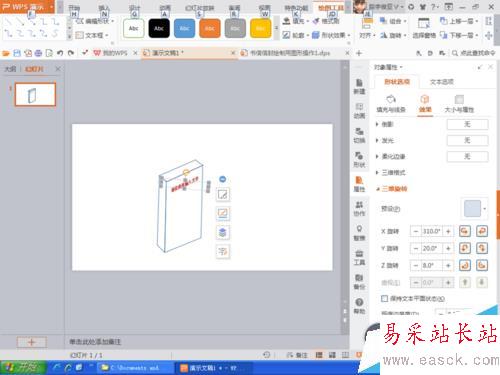Click the print icon in quick toolbar
The width and height of the screenshot is (500, 375).
coord(38,53)
